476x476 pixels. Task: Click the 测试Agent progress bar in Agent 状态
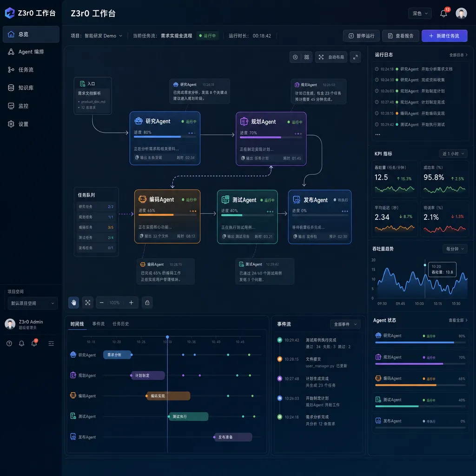point(420,406)
